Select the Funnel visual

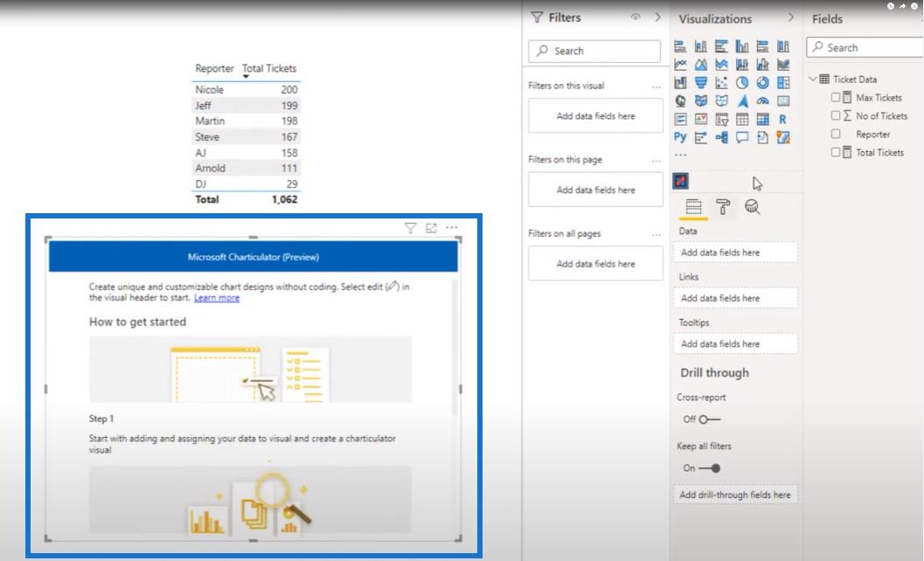(701, 82)
